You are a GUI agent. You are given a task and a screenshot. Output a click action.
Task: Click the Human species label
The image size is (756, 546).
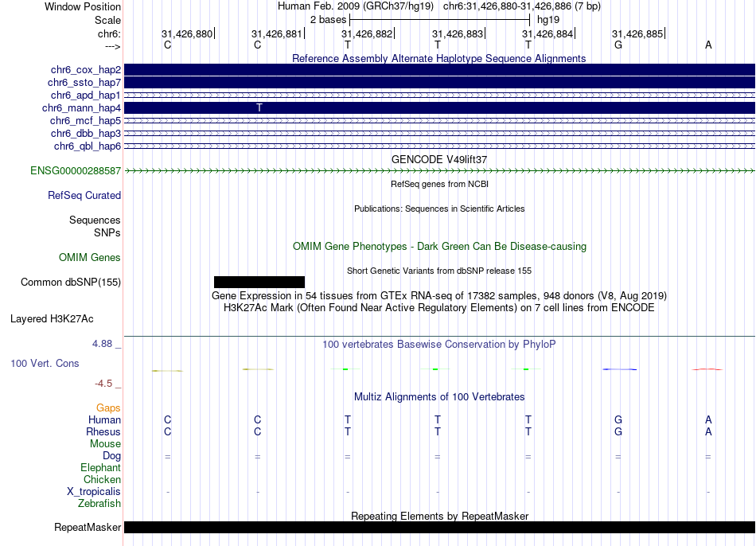(104, 420)
